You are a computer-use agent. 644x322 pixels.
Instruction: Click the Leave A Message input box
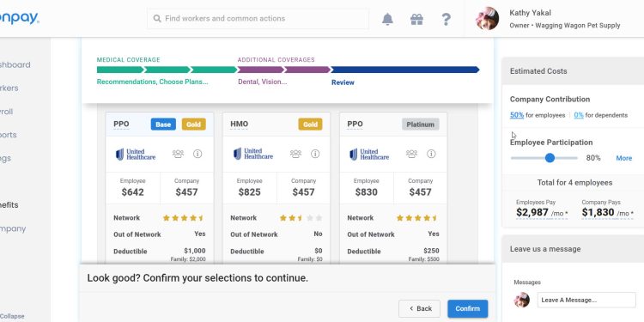586,300
